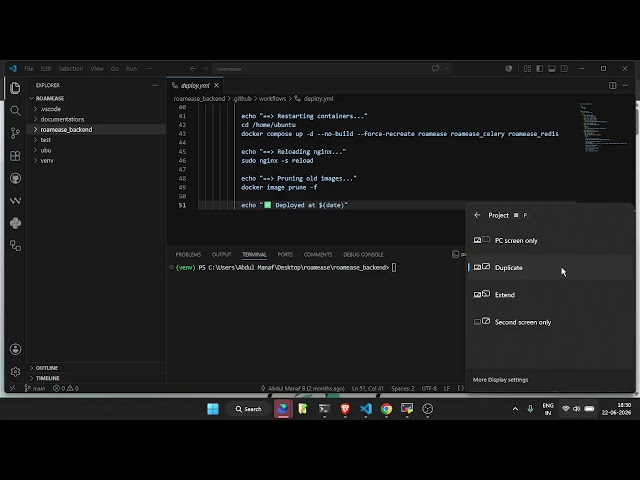Expand the venv folder
The width and height of the screenshot is (640, 480).
(x=96, y=160)
